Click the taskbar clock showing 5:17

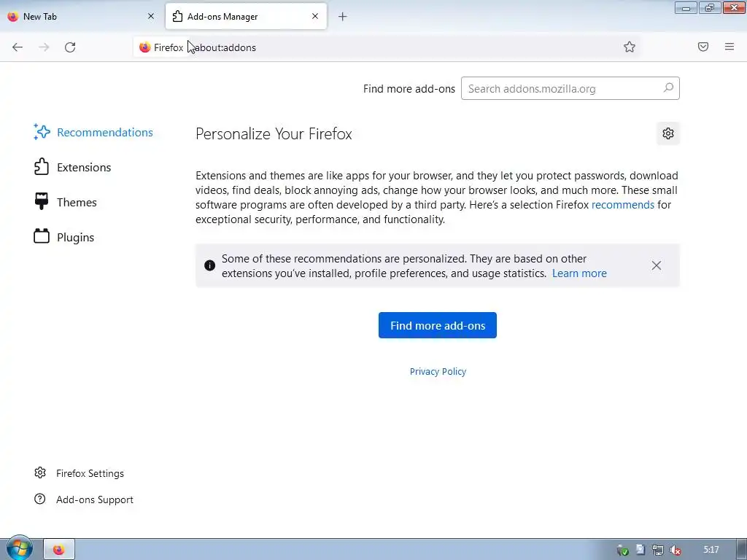(x=711, y=550)
